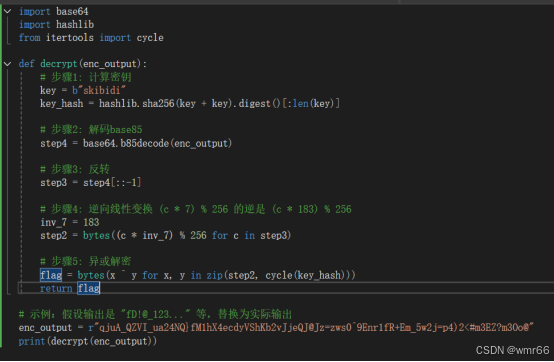Click the key = b"skibidi" line
The height and width of the screenshot is (362, 554).
click(83, 90)
